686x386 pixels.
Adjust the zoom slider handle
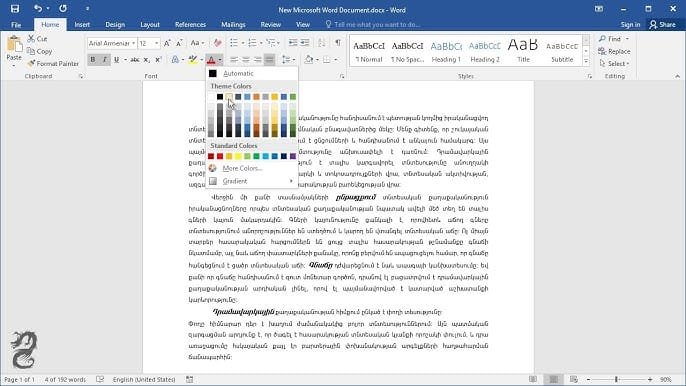(616, 379)
